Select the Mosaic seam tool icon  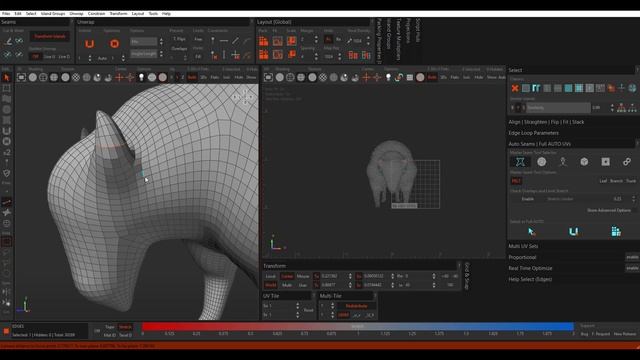[x=520, y=162]
